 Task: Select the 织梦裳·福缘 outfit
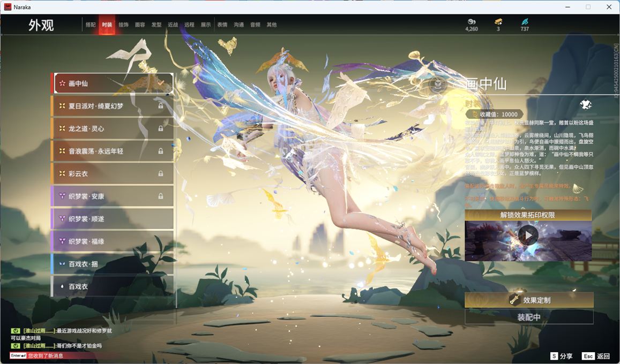click(x=112, y=241)
